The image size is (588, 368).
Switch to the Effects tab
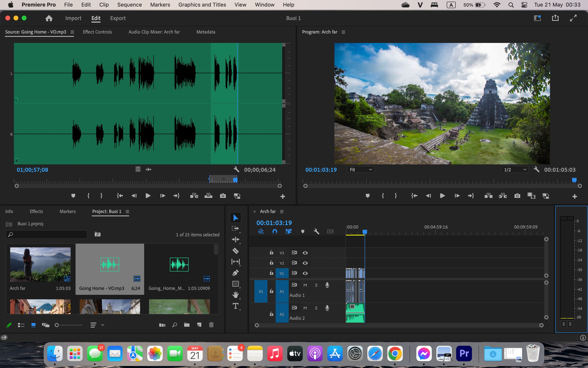(x=36, y=211)
